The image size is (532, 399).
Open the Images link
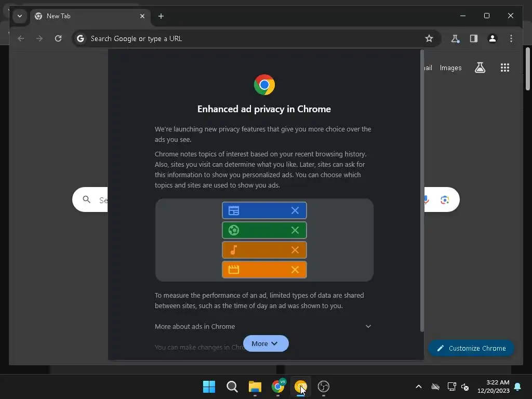(450, 68)
